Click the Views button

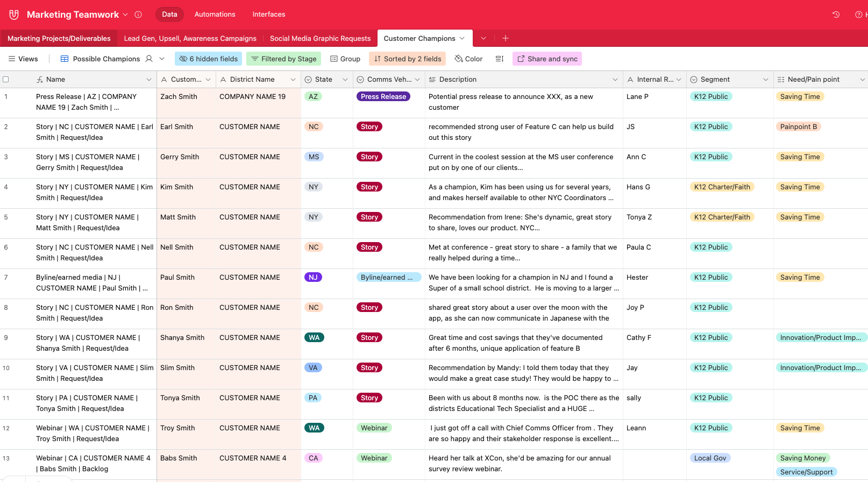pyautogui.click(x=23, y=59)
